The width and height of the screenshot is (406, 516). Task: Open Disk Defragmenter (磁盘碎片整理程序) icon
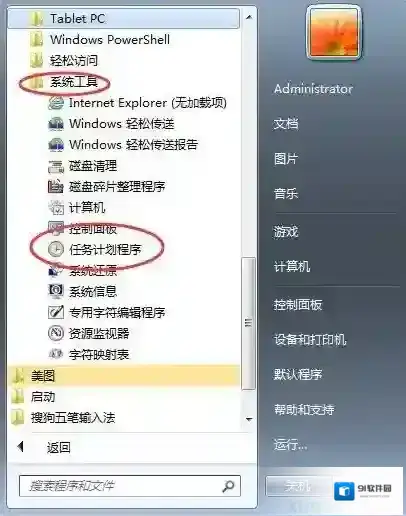pyautogui.click(x=56, y=187)
